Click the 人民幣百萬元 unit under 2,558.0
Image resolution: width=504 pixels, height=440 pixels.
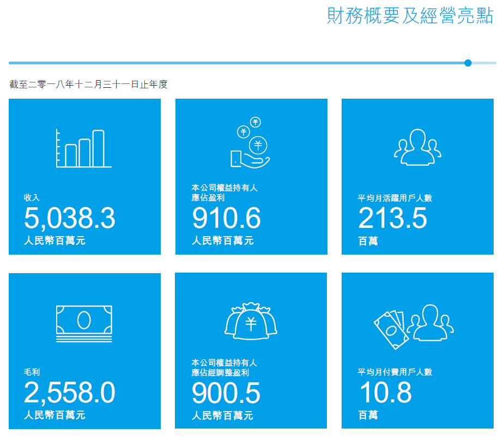point(54,415)
